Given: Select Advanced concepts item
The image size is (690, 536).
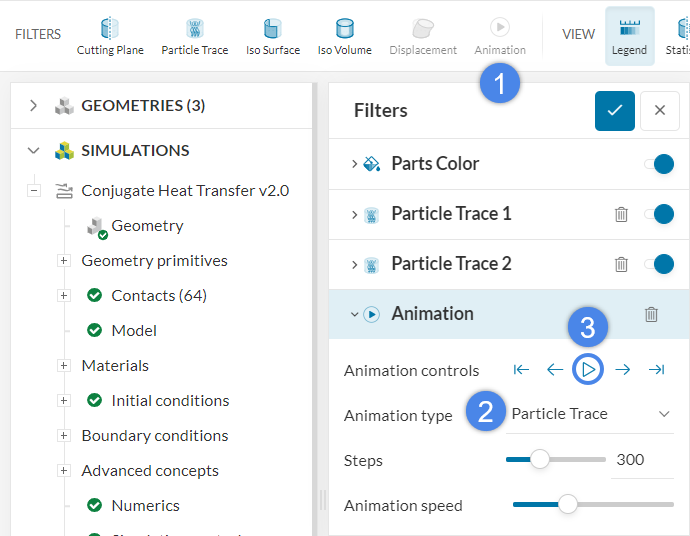Looking at the screenshot, I should click(150, 471).
